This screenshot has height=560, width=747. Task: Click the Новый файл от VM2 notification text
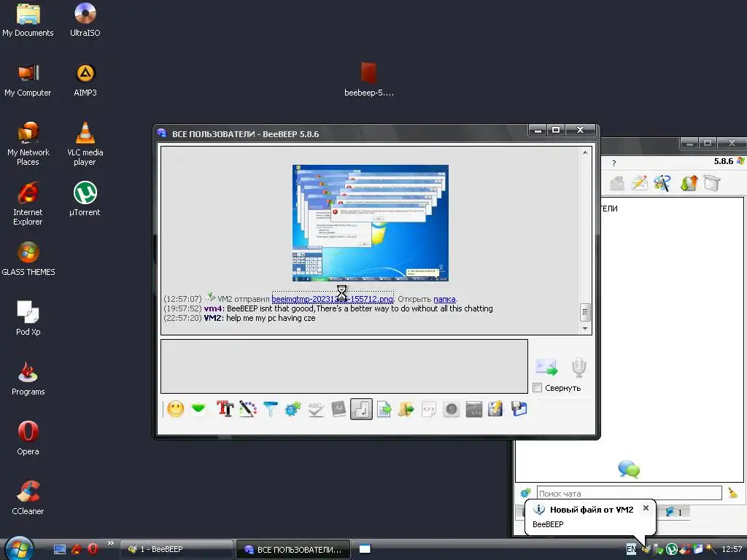592,510
